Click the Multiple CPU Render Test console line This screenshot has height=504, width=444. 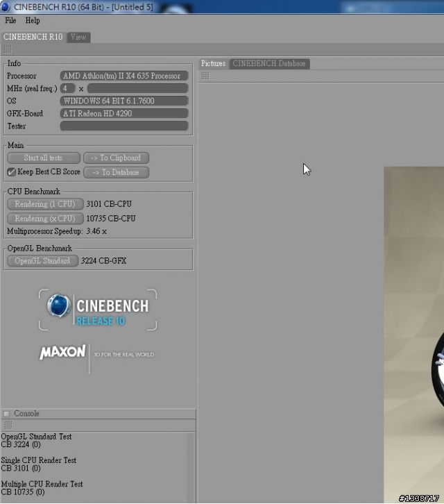(42, 484)
